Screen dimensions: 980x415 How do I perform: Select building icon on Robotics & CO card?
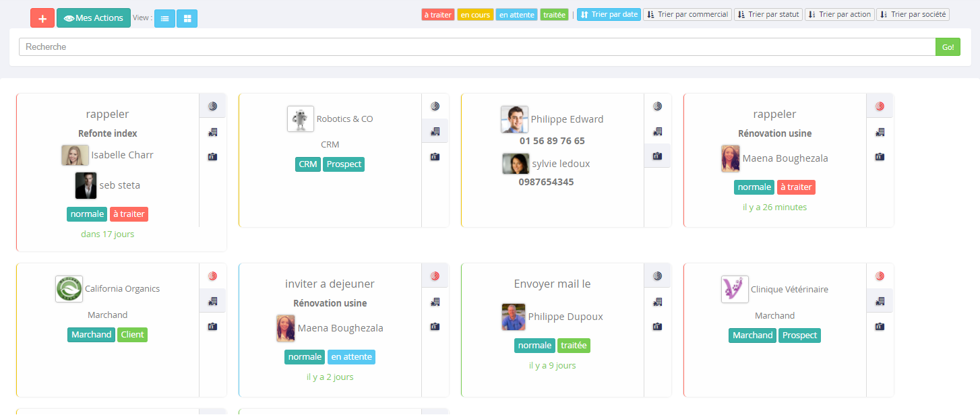point(435,131)
